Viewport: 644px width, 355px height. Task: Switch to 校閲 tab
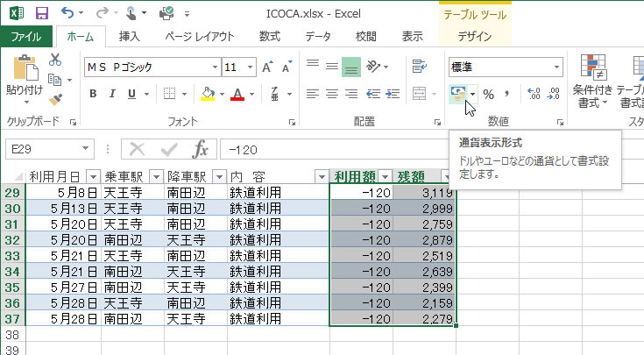tap(365, 37)
